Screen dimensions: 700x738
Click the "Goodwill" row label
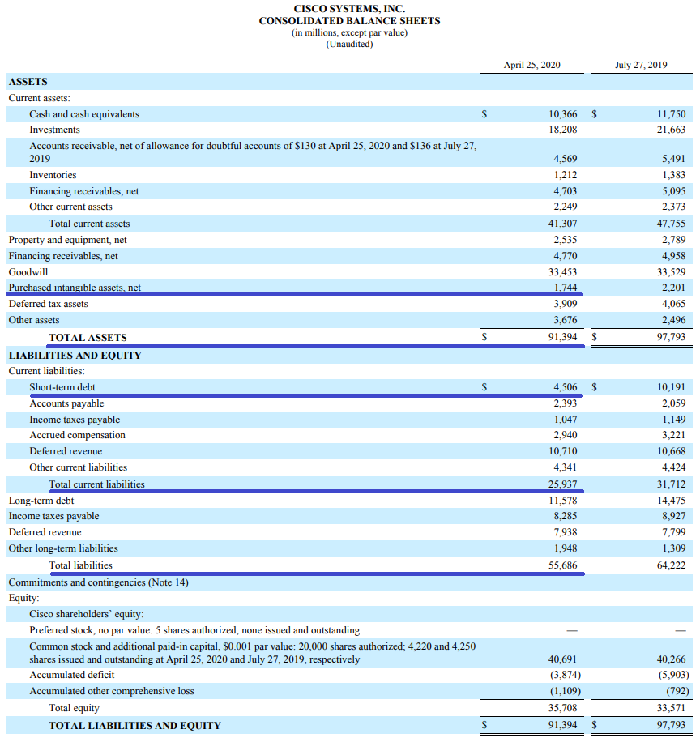[28, 272]
